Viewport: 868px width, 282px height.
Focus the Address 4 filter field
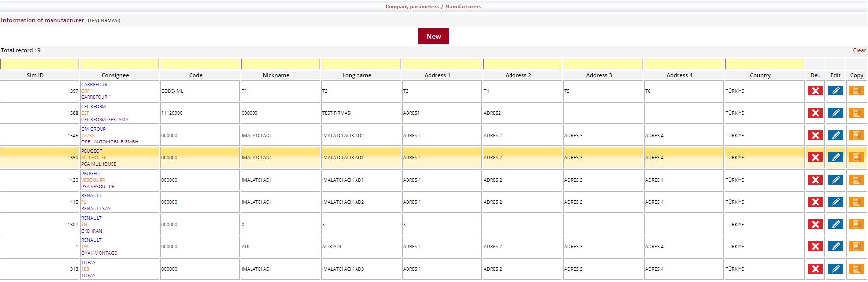(684, 64)
